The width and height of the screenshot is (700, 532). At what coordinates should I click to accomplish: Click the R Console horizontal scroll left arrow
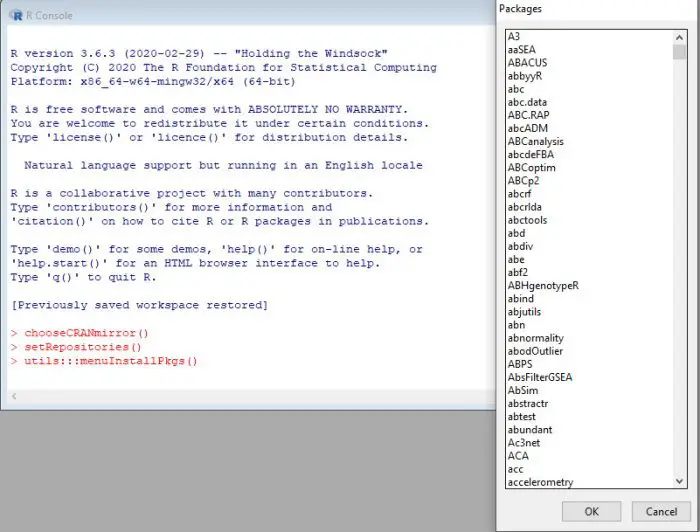coord(14,396)
